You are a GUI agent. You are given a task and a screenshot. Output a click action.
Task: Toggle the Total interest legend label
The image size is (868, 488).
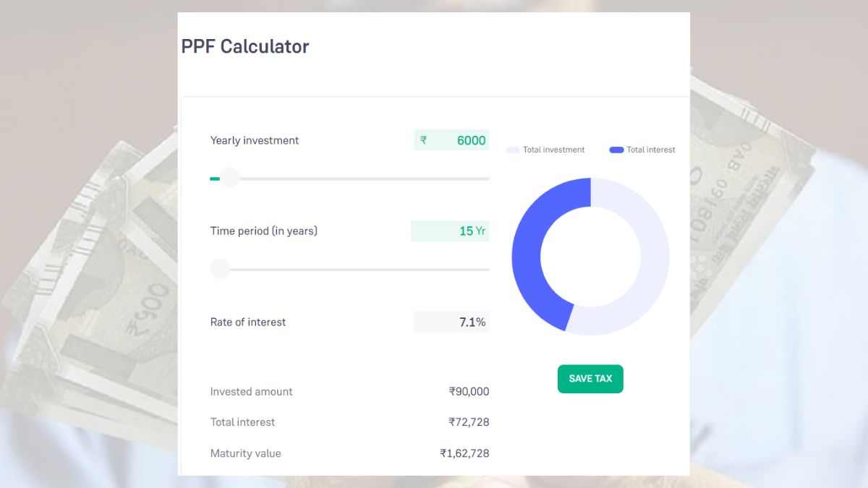coord(650,150)
